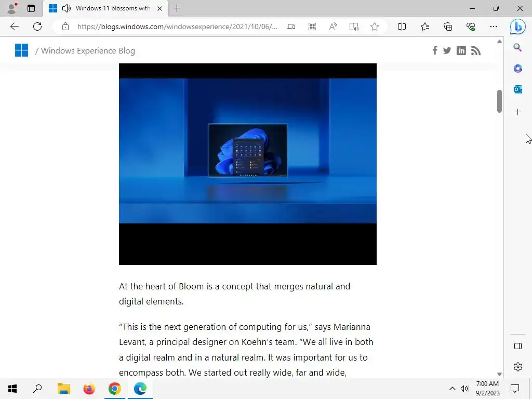The height and width of the screenshot is (399, 532).
Task: Send this page to your devices
Action: (x=291, y=26)
